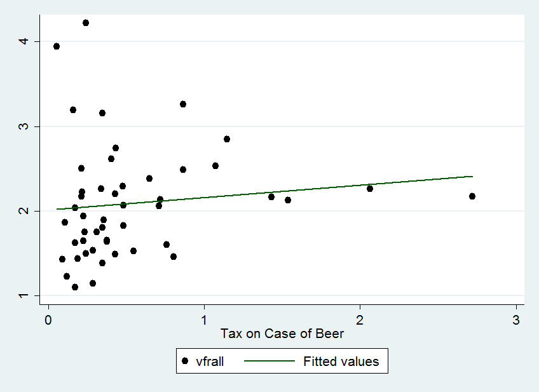Select the 'Fitted values' legend label text
Screen dimensions: 539x392
point(341,362)
